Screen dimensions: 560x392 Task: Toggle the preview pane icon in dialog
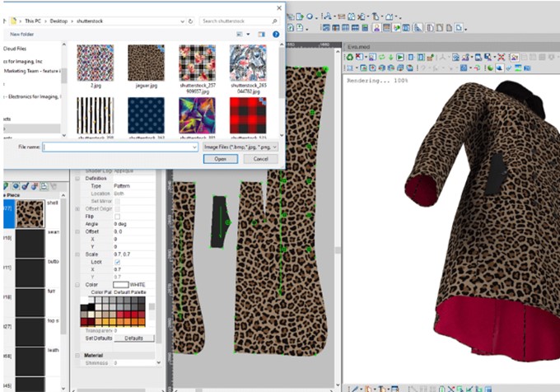(x=263, y=35)
